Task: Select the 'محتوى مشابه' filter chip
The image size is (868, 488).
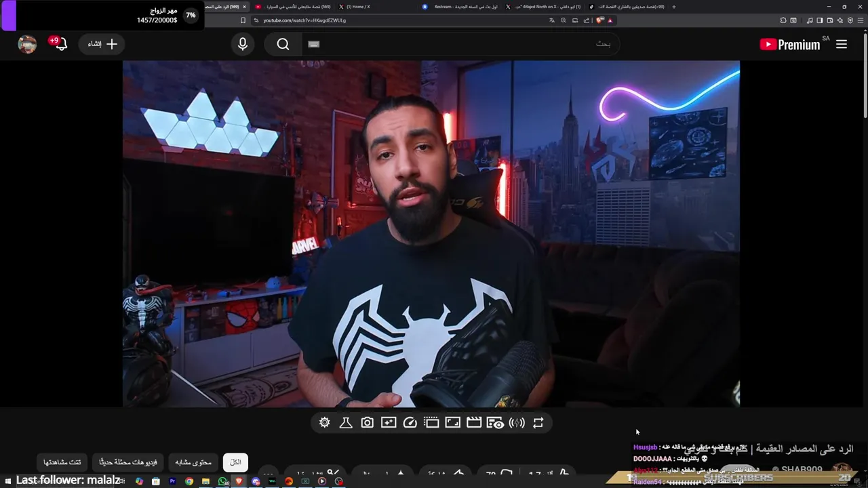Action: (193, 462)
